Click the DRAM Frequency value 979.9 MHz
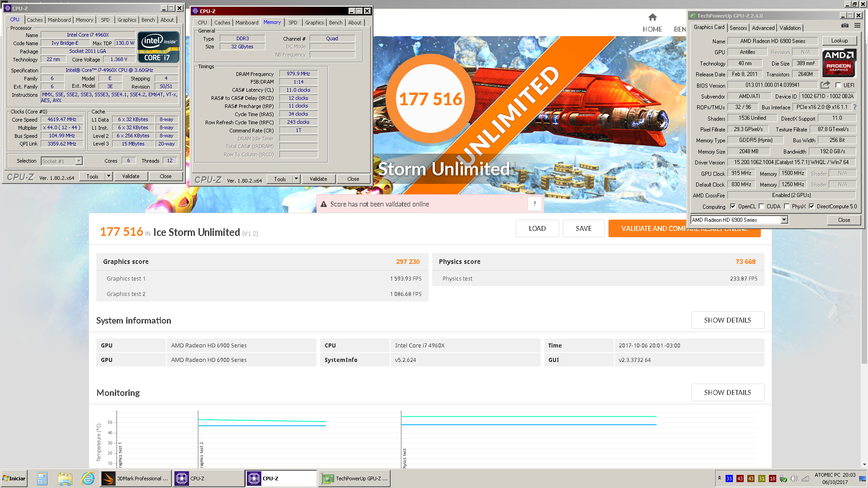Image resolution: width=868 pixels, height=488 pixels. (x=298, y=74)
